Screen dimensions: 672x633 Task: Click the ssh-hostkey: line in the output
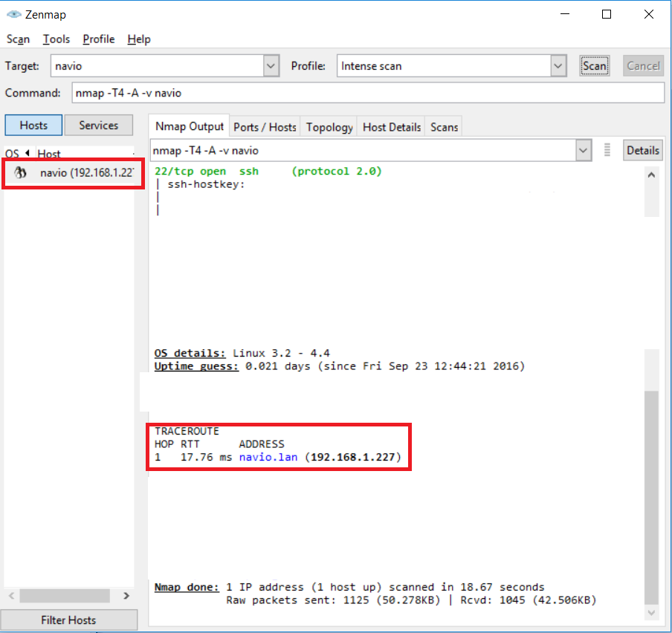click(206, 184)
